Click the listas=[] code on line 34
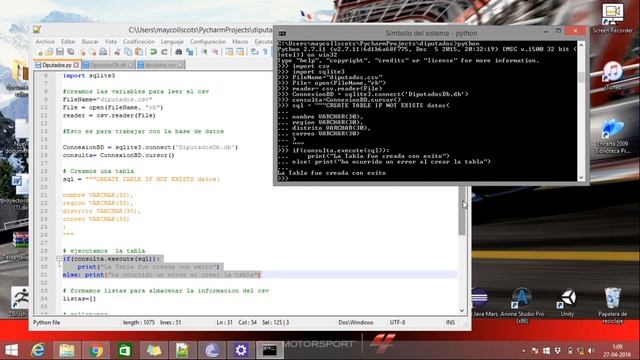 80,299
